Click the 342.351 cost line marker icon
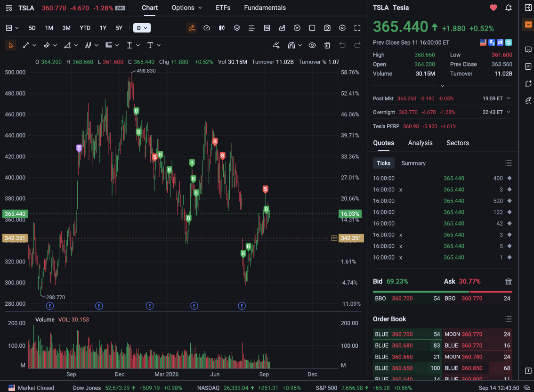The width and height of the screenshot is (534, 392). [x=334, y=238]
